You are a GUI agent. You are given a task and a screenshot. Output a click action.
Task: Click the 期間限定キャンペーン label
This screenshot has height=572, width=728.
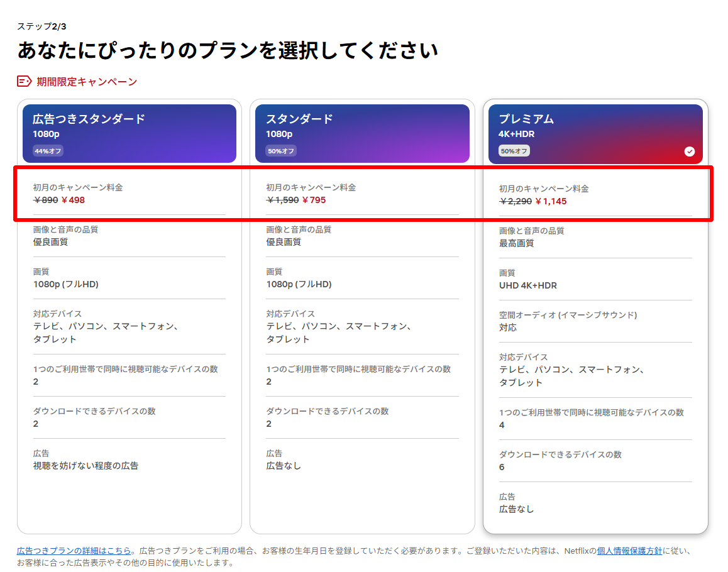[x=87, y=82]
